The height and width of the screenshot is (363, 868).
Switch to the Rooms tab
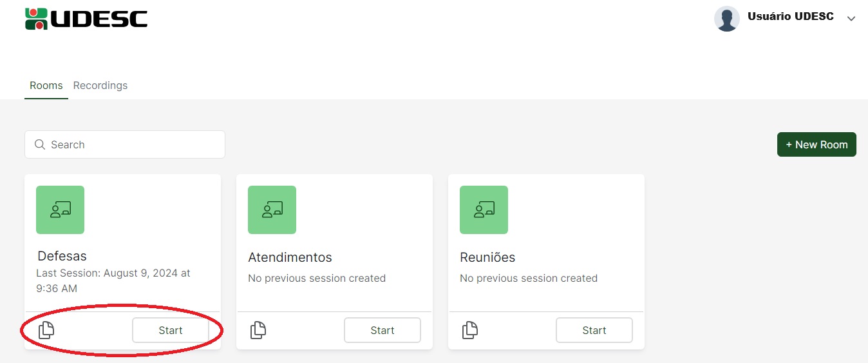tap(46, 85)
